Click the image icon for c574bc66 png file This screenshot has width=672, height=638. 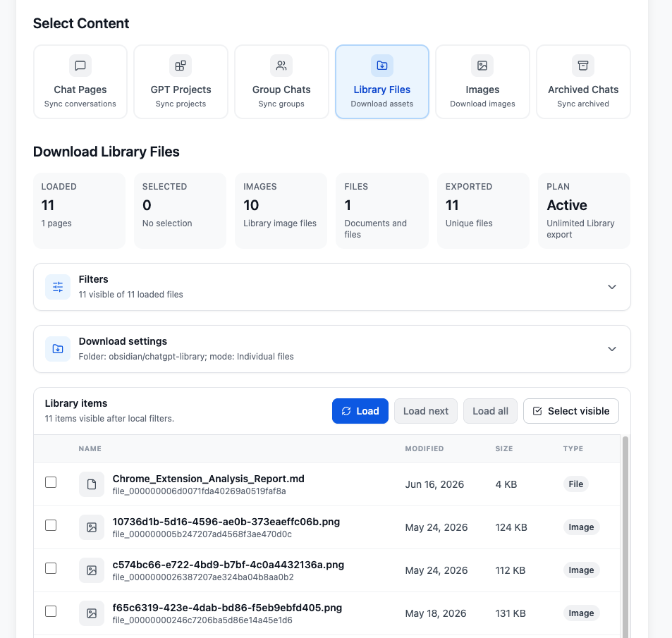pyautogui.click(x=92, y=570)
